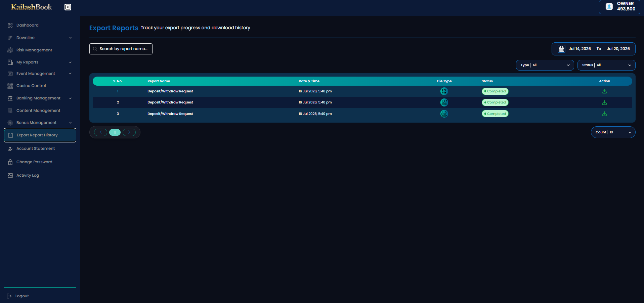Click the My Reports document icon
Viewport: 644px width, 303px height.
[x=10, y=62]
